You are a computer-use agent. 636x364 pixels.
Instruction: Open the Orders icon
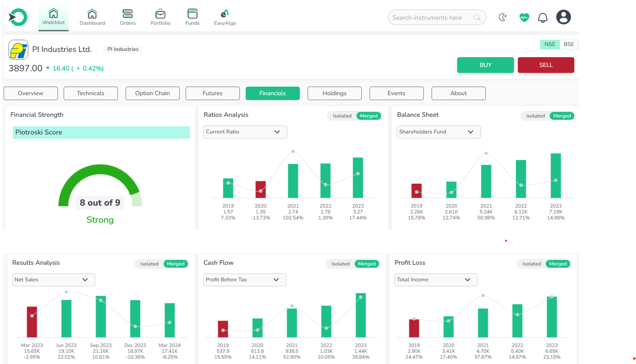click(128, 13)
